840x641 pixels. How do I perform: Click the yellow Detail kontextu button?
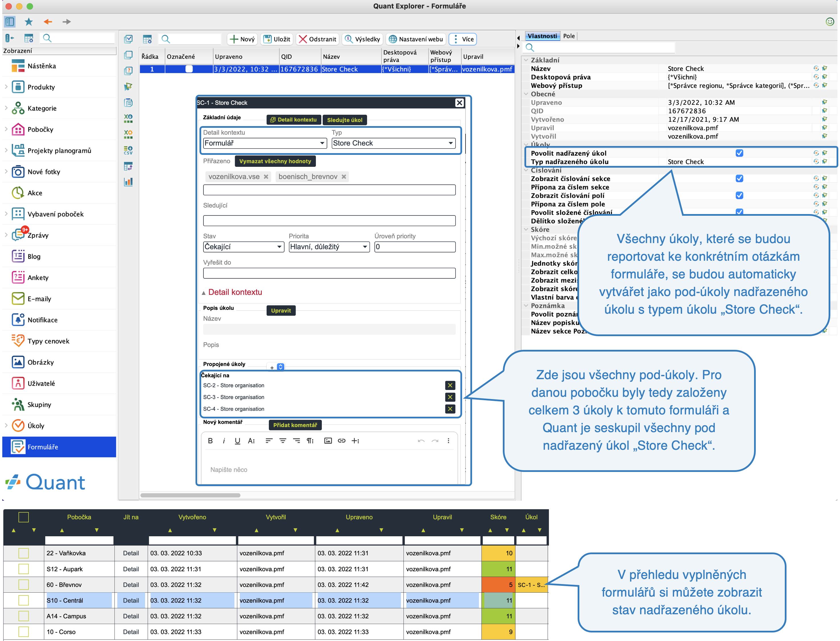293,120
